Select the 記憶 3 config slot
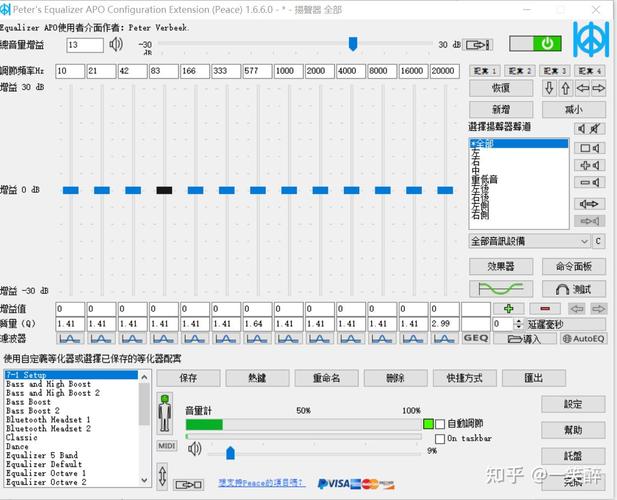 [554, 71]
